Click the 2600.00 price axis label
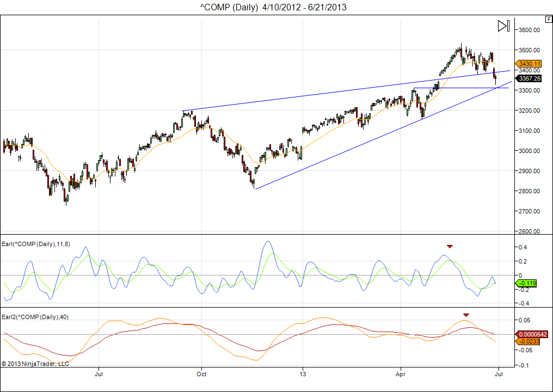The width and height of the screenshot is (553, 392). pos(529,231)
